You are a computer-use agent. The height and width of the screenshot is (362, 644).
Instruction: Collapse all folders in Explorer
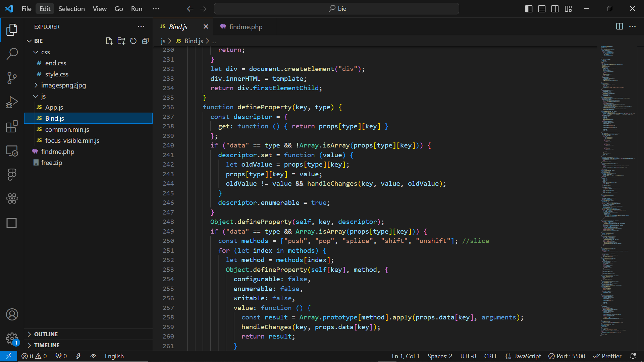pyautogui.click(x=145, y=41)
